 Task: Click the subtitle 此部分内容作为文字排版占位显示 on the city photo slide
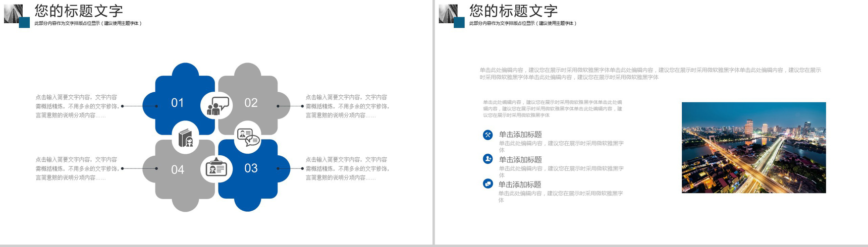coord(523,23)
